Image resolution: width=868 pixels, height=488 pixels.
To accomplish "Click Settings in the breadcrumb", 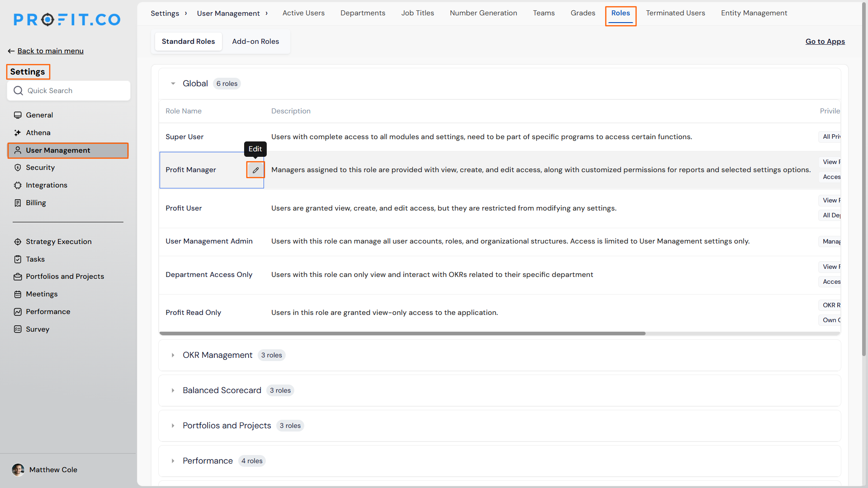I will point(165,14).
